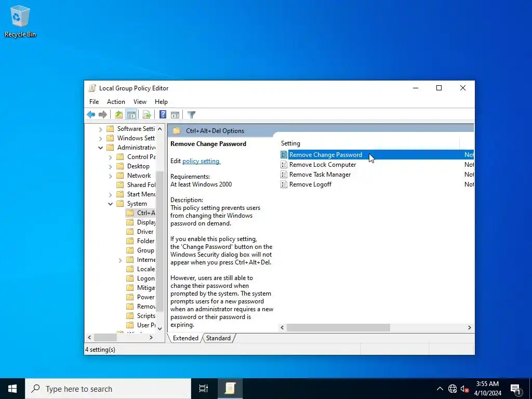Click the Filter funnel toolbar icon
532x399 pixels.
191,115
